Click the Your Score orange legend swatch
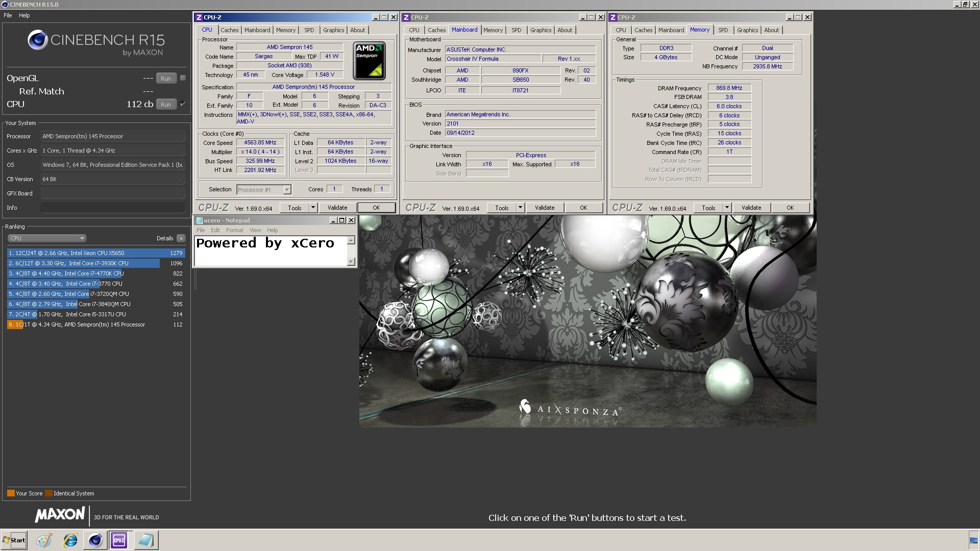 pyautogui.click(x=11, y=493)
